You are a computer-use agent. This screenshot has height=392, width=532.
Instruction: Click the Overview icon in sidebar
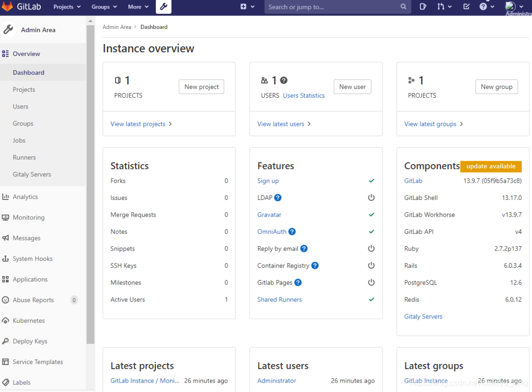(x=5, y=54)
